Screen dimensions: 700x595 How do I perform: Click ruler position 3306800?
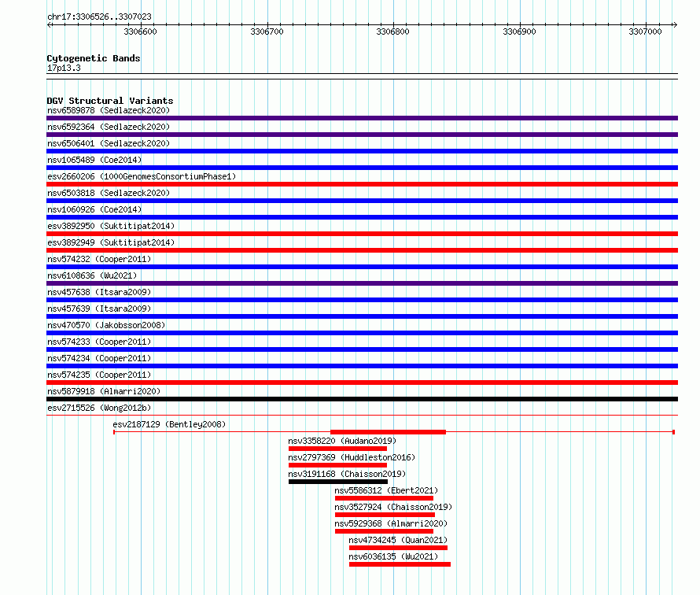coord(392,31)
